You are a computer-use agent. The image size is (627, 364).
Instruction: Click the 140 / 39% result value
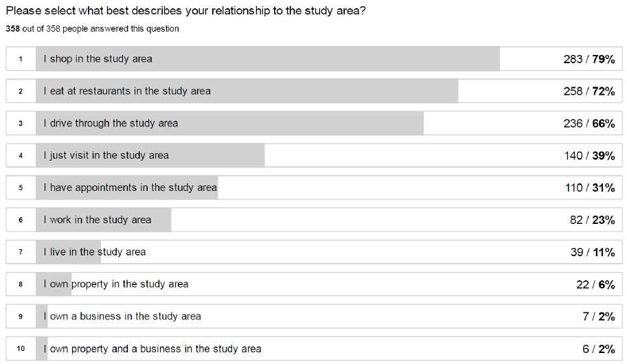(x=589, y=156)
